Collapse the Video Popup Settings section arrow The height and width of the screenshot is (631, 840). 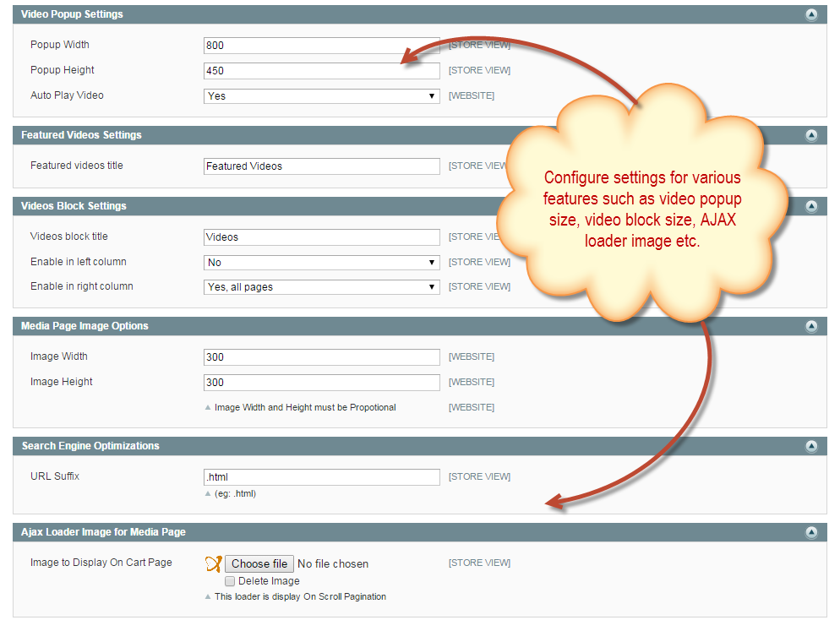pyautogui.click(x=811, y=14)
